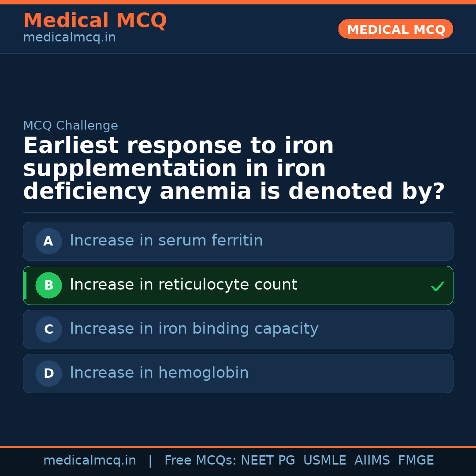
Task: Click the letter C circle badge
Action: (x=48, y=329)
